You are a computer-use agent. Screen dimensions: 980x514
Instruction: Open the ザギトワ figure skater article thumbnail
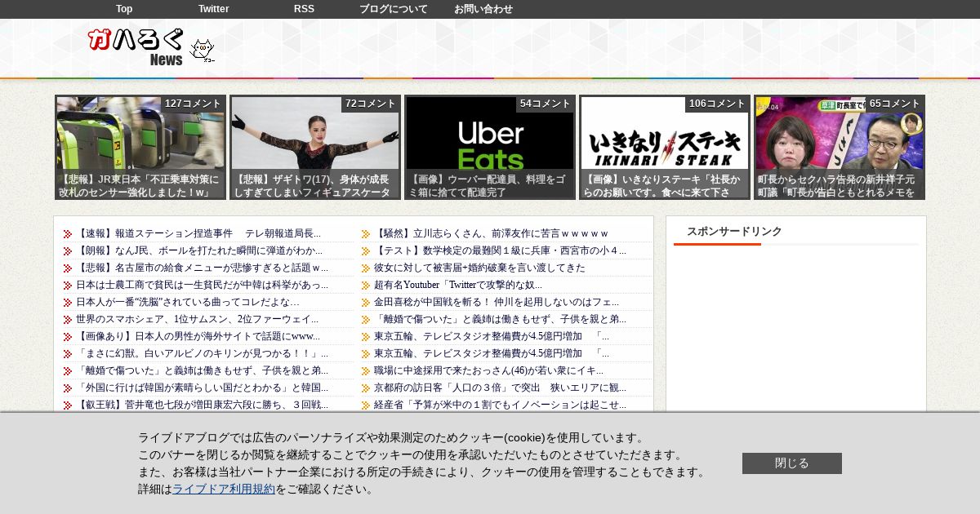(x=315, y=147)
